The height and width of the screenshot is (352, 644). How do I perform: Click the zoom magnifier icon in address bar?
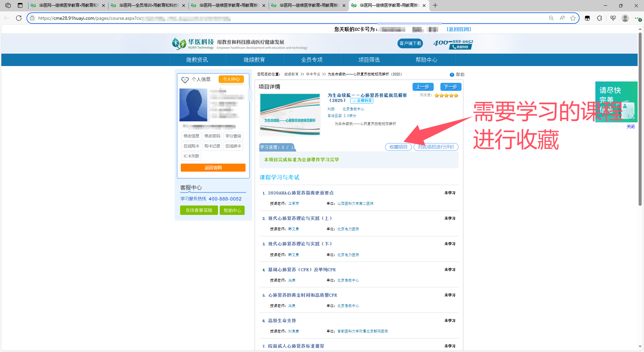(551, 18)
